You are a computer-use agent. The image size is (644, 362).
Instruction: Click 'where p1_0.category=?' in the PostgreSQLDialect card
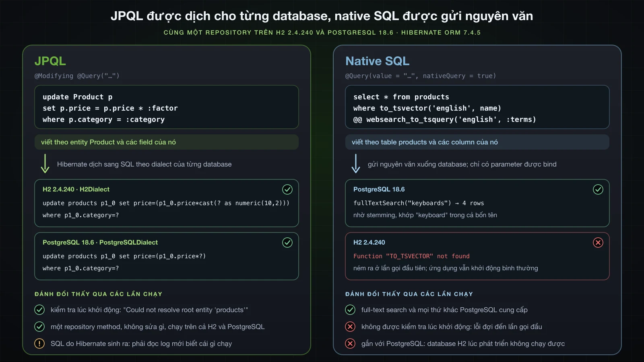[x=81, y=268]
